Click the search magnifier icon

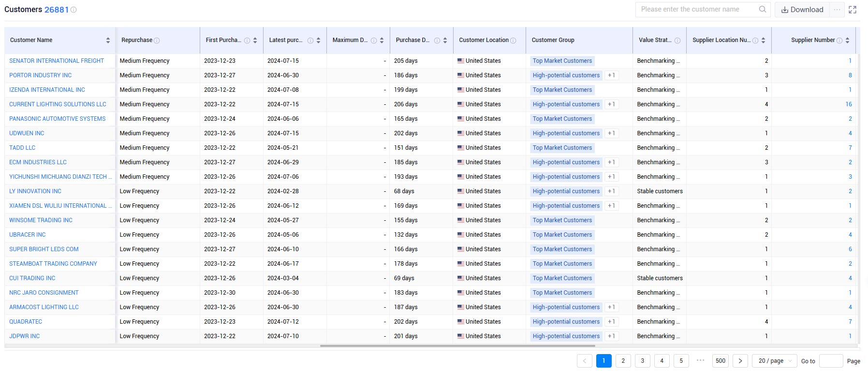tap(762, 9)
